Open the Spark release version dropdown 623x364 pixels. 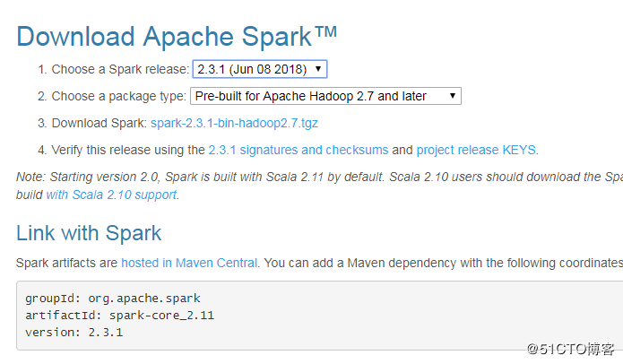coord(260,69)
